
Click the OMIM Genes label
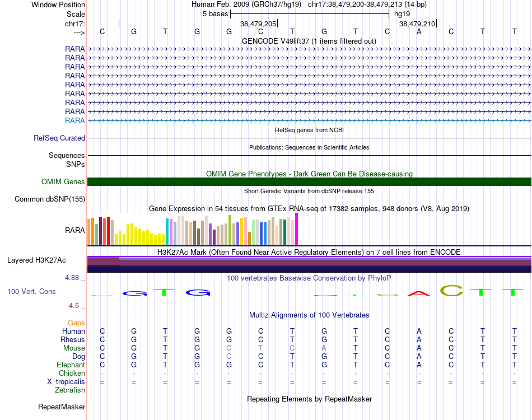[63, 182]
